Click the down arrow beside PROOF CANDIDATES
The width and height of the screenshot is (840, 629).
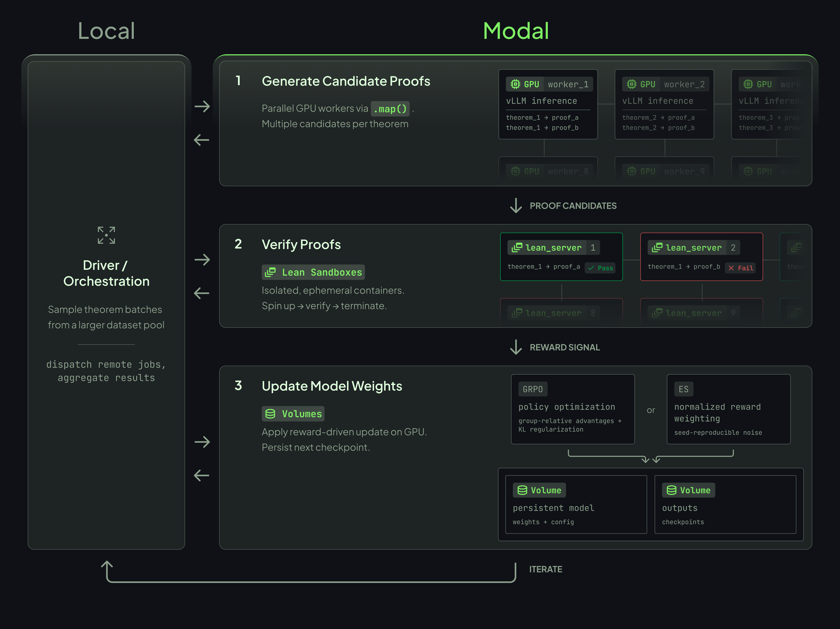516,206
